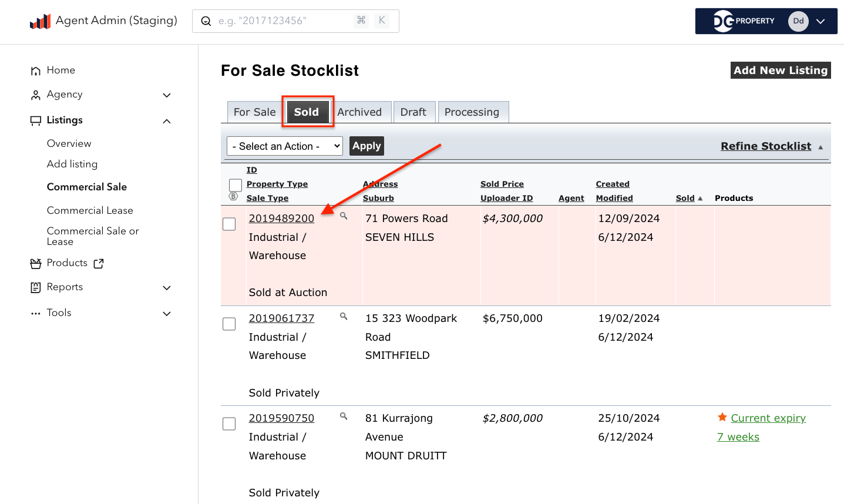Click into the top search input field
Viewport: 844px width, 504px height.
tap(282, 21)
